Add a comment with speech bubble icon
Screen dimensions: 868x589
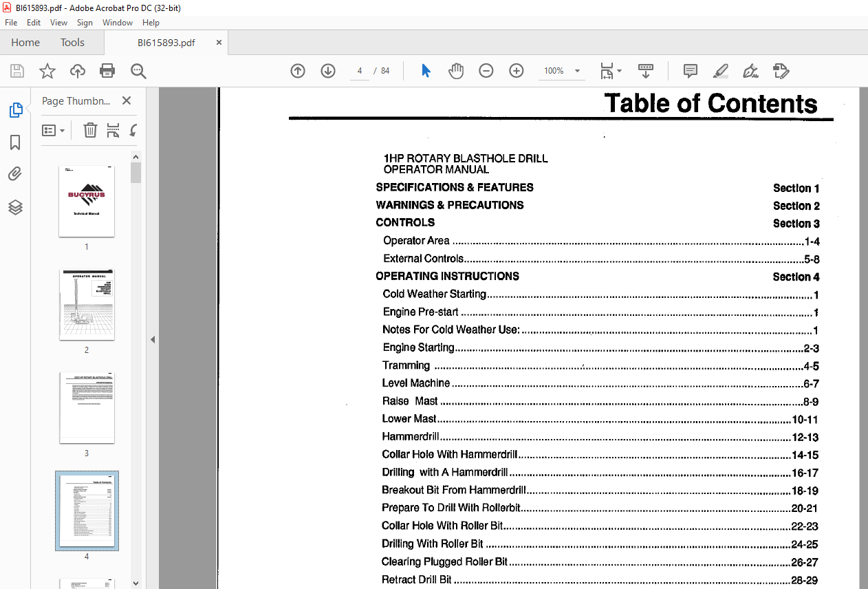(691, 71)
